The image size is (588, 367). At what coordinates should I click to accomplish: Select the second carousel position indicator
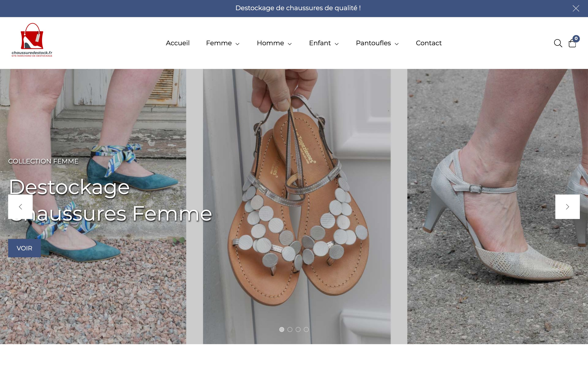(x=290, y=330)
